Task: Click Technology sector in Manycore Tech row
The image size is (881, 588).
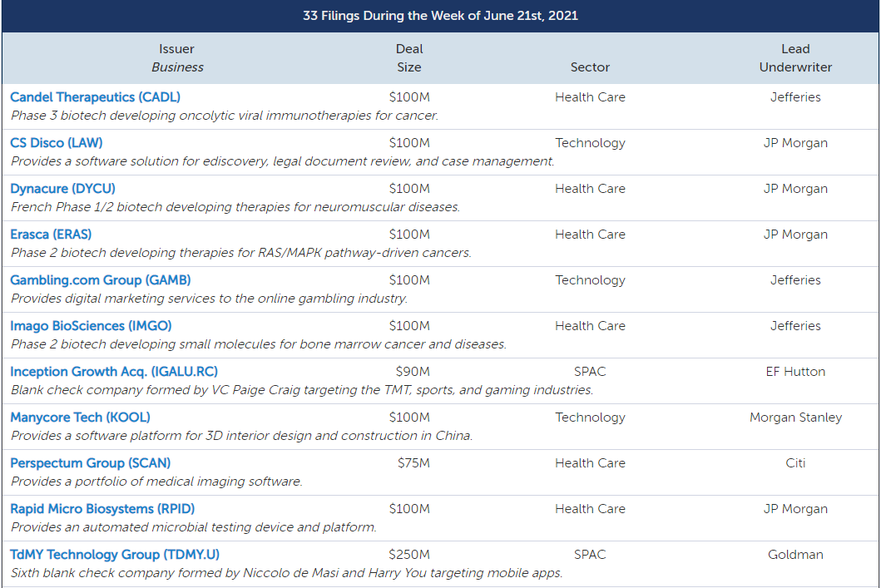Action: [590, 418]
